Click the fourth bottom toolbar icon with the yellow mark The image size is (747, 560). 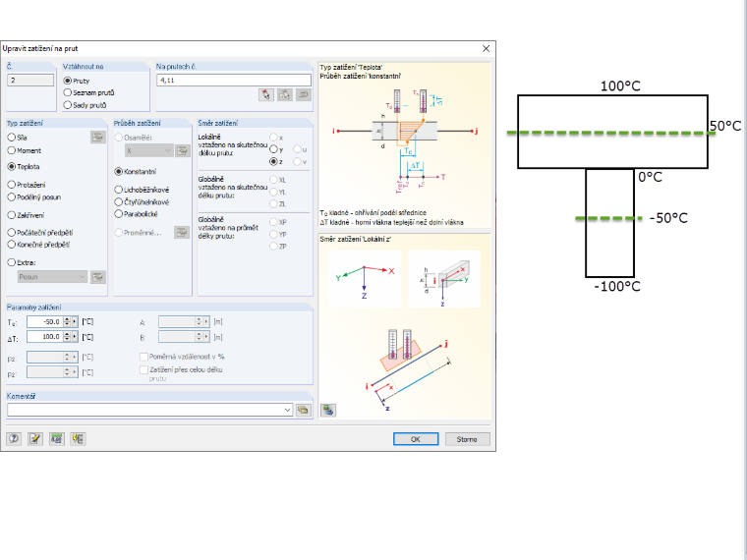point(78,438)
